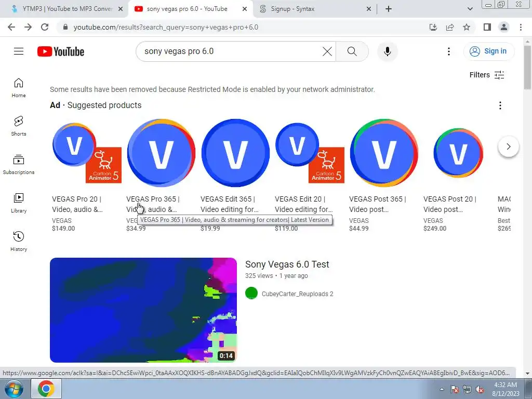
Task: Click the browser address bar URL
Action: pyautogui.click(x=166, y=27)
